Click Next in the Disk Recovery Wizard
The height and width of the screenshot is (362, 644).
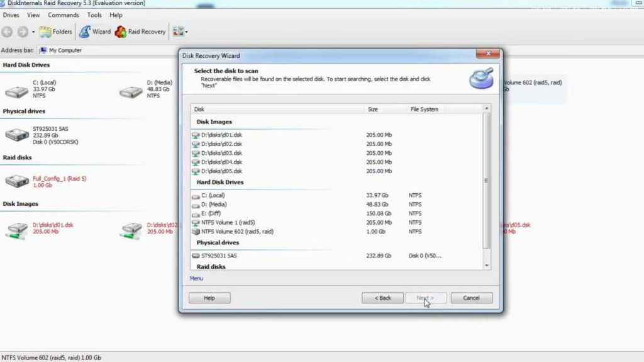click(x=426, y=298)
